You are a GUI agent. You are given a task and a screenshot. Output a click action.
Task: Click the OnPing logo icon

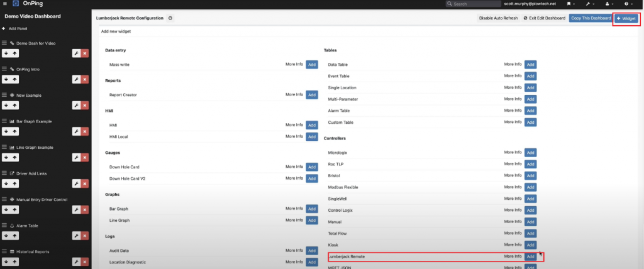(16, 4)
